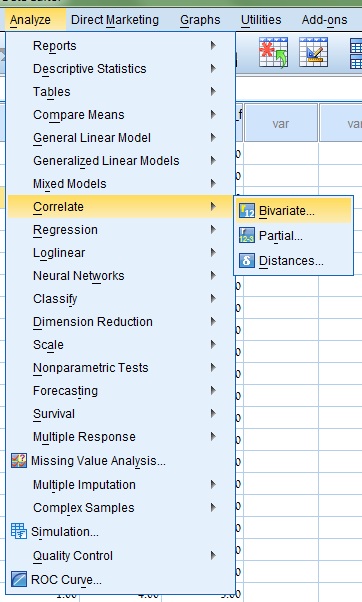Click the Classify submenu arrow
This screenshot has width=362, height=602.
(213, 299)
